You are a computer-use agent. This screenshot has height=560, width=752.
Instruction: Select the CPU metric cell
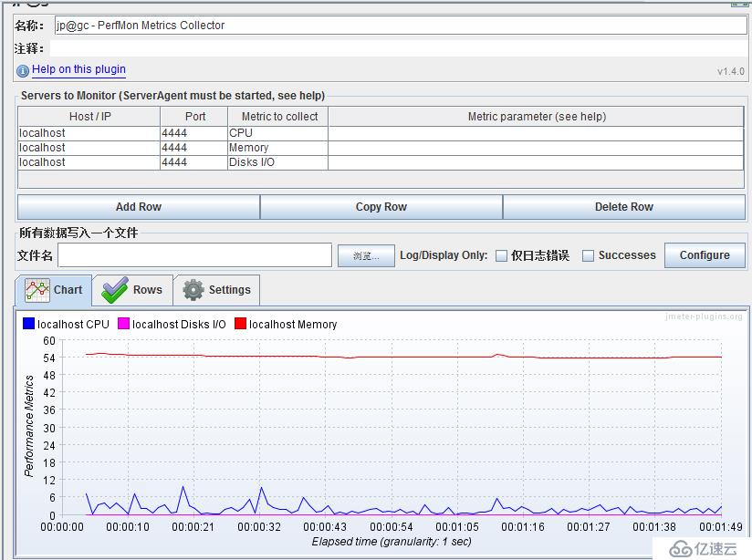277,133
